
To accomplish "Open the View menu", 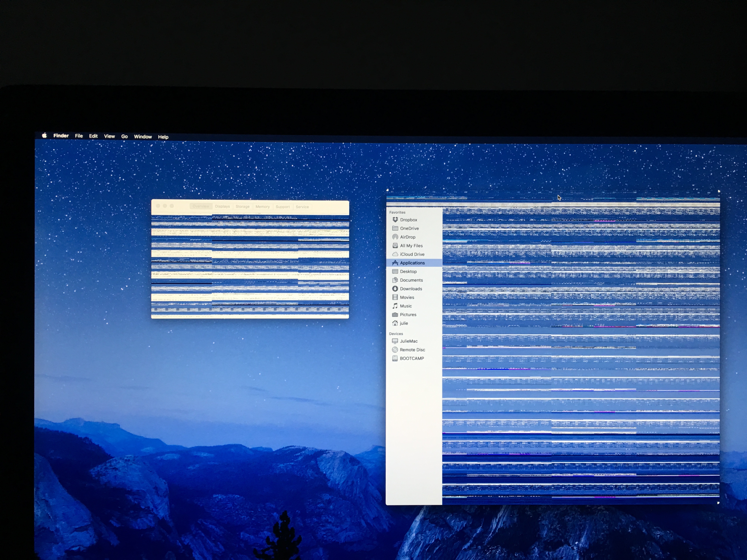I will 109,136.
